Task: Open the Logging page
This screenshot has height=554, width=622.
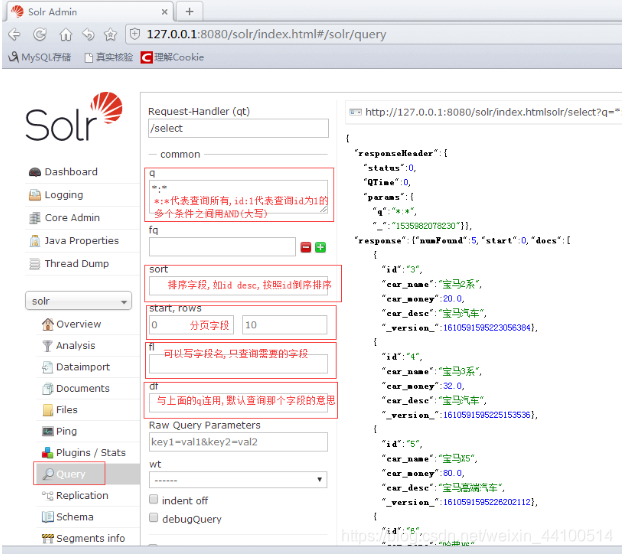Action: 64,195
